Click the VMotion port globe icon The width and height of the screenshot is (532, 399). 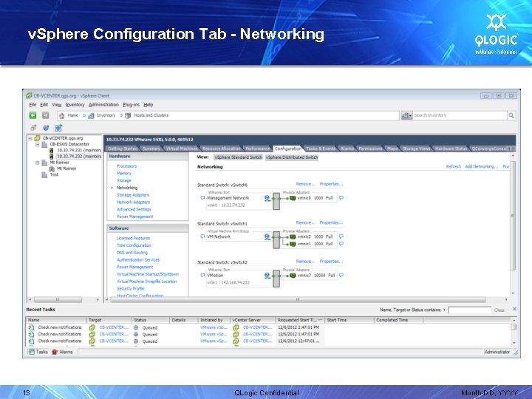[x=267, y=275]
